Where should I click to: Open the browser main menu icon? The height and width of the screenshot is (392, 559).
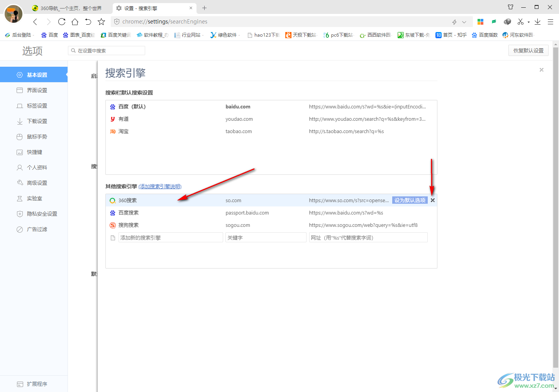tap(551, 22)
